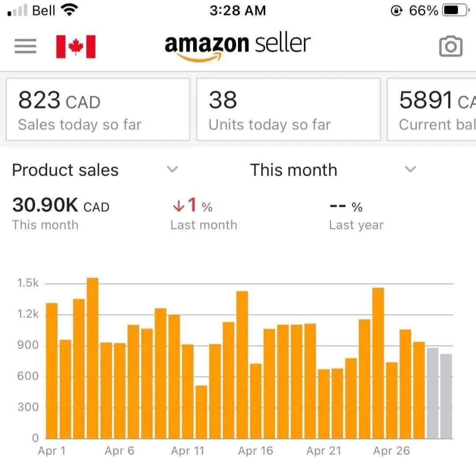Select the last gray bar in chart
The image size is (476, 460).
pos(446,396)
